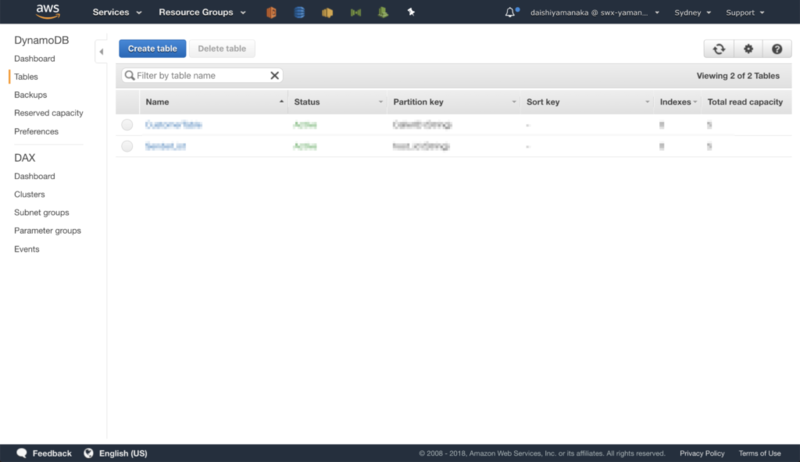Screen dimensions: 800x462
Task: Click the DynamoDB sidebar heading
Action: click(41, 40)
